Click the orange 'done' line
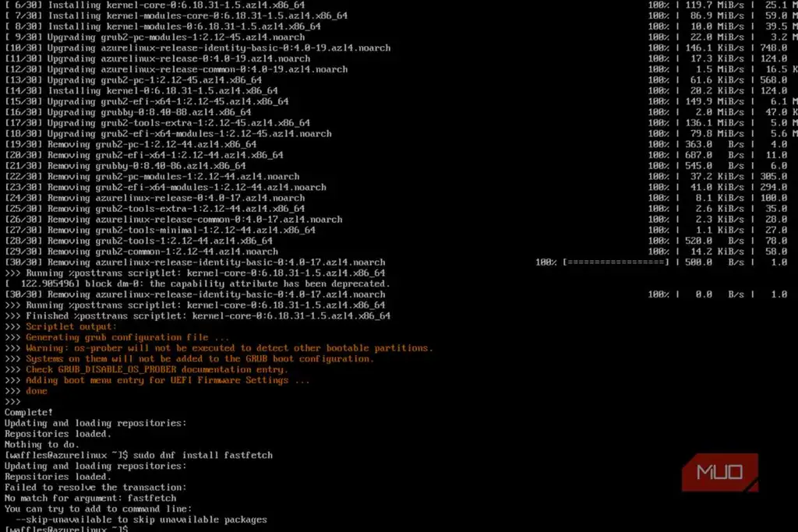Image resolution: width=798 pixels, height=532 pixels. [x=37, y=390]
